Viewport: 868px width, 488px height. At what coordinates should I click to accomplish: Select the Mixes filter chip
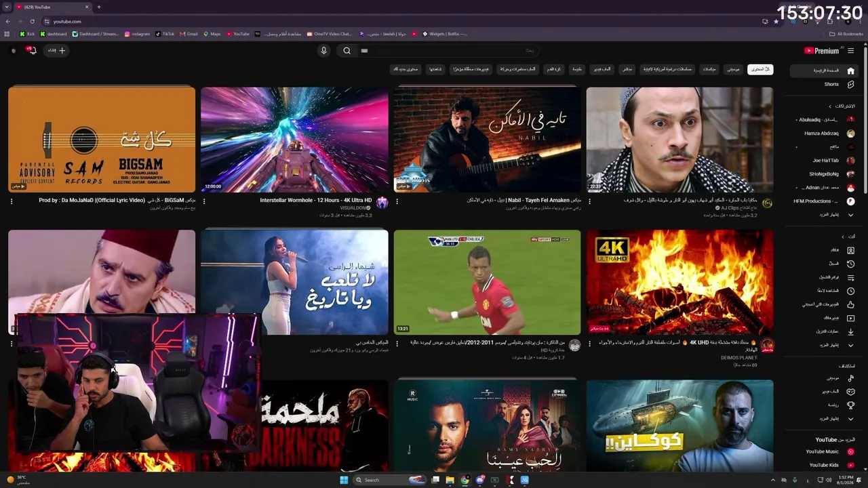[709, 69]
